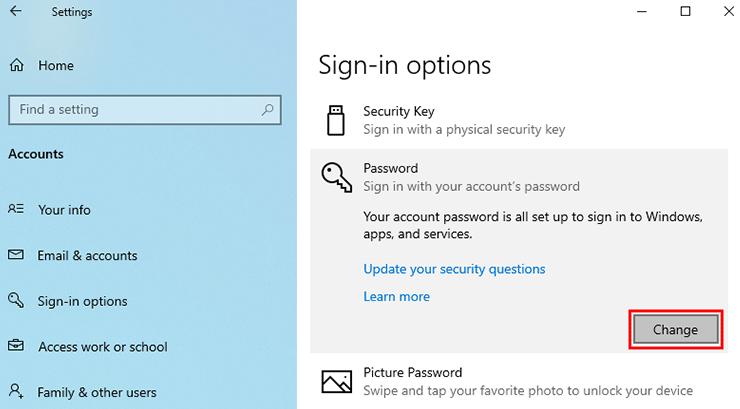Select the Email & accounts envelope icon
The image size is (740, 409).
16,255
